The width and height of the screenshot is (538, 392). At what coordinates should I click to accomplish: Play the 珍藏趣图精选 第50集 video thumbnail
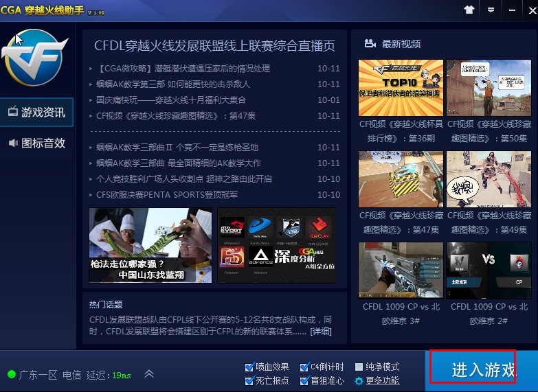tap(489, 88)
